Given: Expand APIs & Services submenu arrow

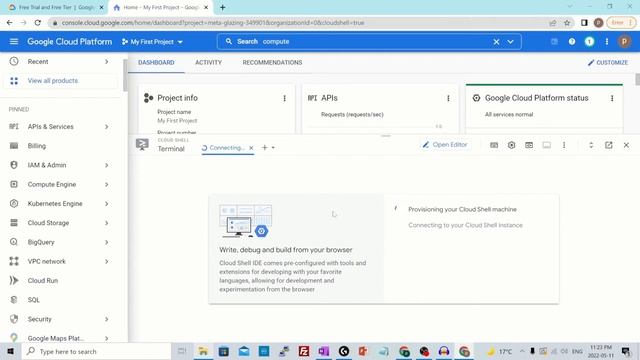Looking at the screenshot, I should coord(107,127).
